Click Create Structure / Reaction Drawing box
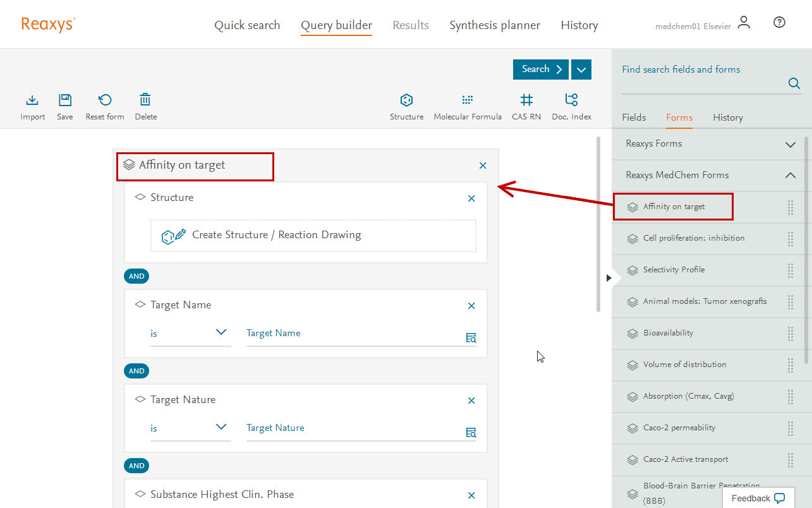 313,236
